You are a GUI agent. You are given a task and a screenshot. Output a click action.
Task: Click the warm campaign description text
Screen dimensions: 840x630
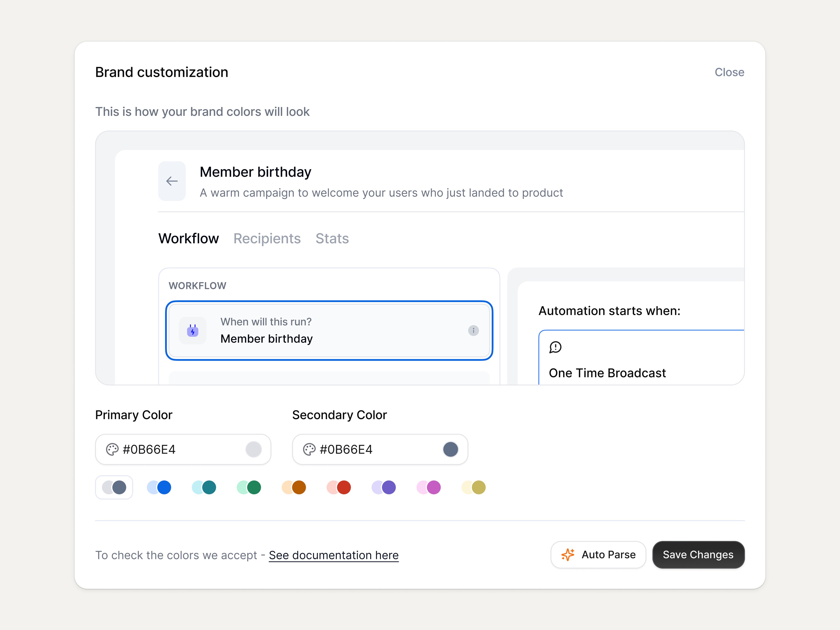pyautogui.click(x=381, y=193)
